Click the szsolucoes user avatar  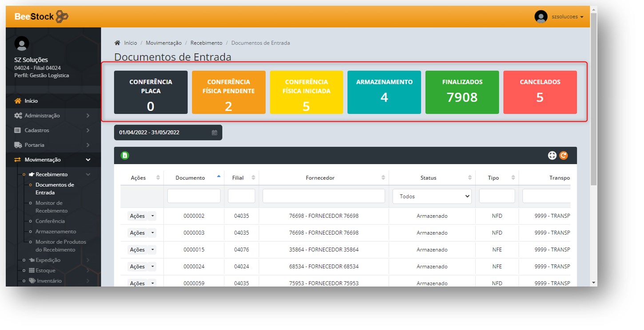[541, 17]
